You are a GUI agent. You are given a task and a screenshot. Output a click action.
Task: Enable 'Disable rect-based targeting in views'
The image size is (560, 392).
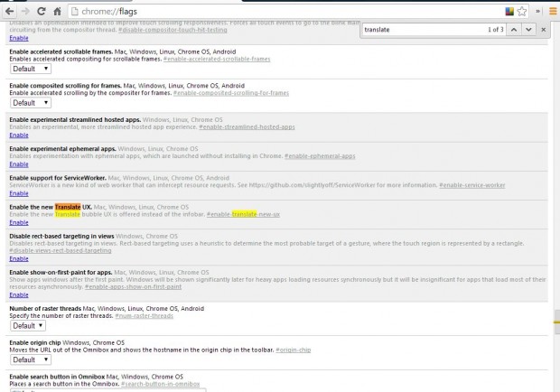(x=19, y=258)
